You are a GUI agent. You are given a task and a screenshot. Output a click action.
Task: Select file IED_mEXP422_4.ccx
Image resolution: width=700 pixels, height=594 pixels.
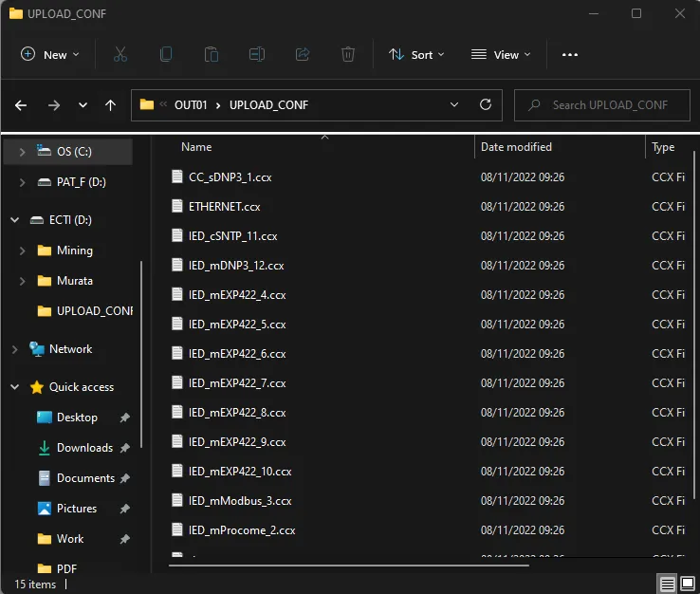[x=237, y=295]
